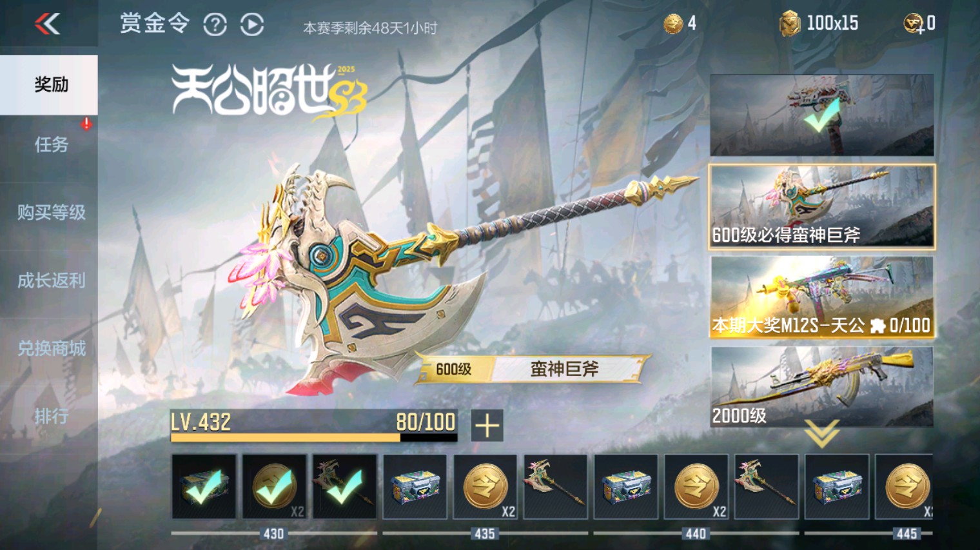Select the claimed axe reward with checkmark
980x550 pixels.
tap(344, 487)
